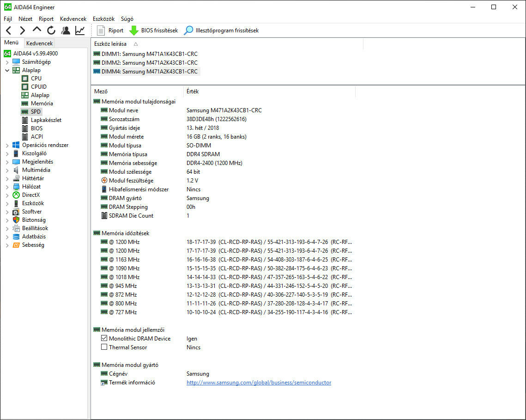Refresh the page with the reload icon
Viewport: 526px width, 420px height.
51,30
